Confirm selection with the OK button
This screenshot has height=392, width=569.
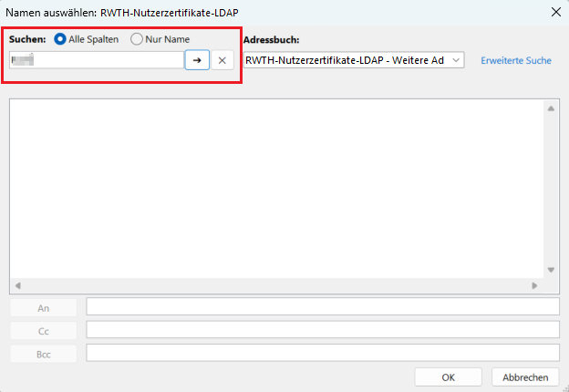[x=448, y=377]
